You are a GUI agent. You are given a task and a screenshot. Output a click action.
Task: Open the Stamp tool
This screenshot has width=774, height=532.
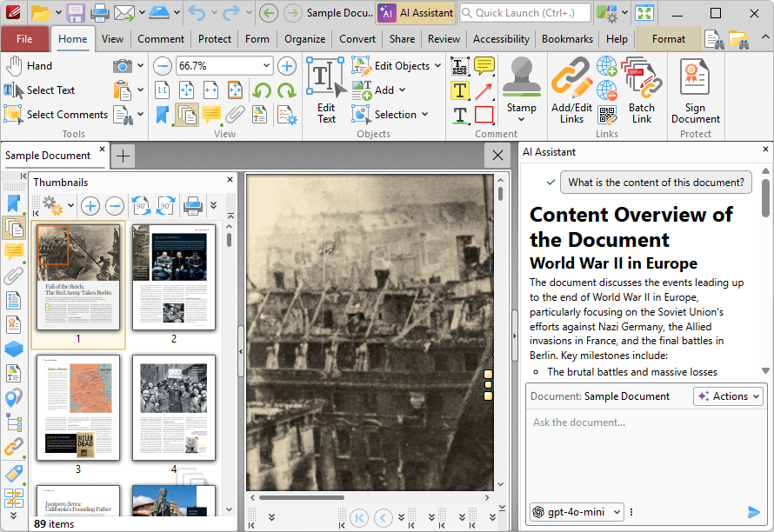tap(522, 90)
